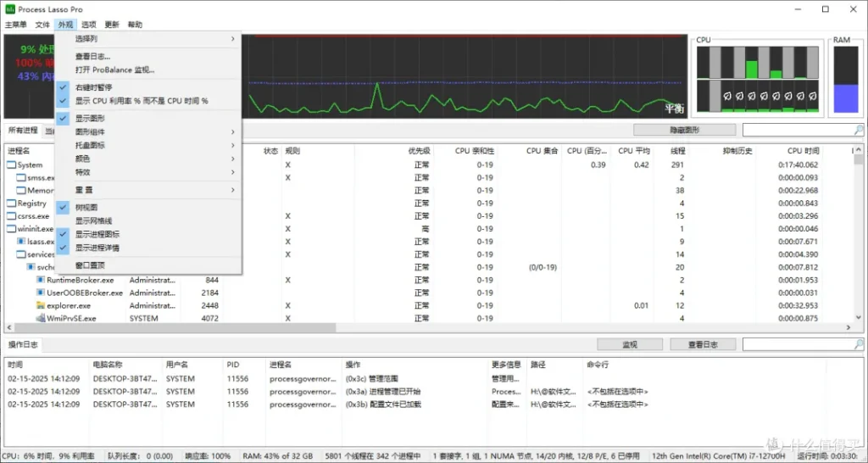Click the UserOOBEBroker.exe process icon

[41, 293]
